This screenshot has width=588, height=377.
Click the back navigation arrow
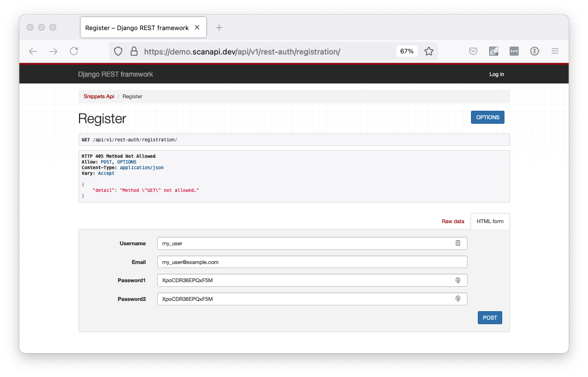[x=32, y=51]
